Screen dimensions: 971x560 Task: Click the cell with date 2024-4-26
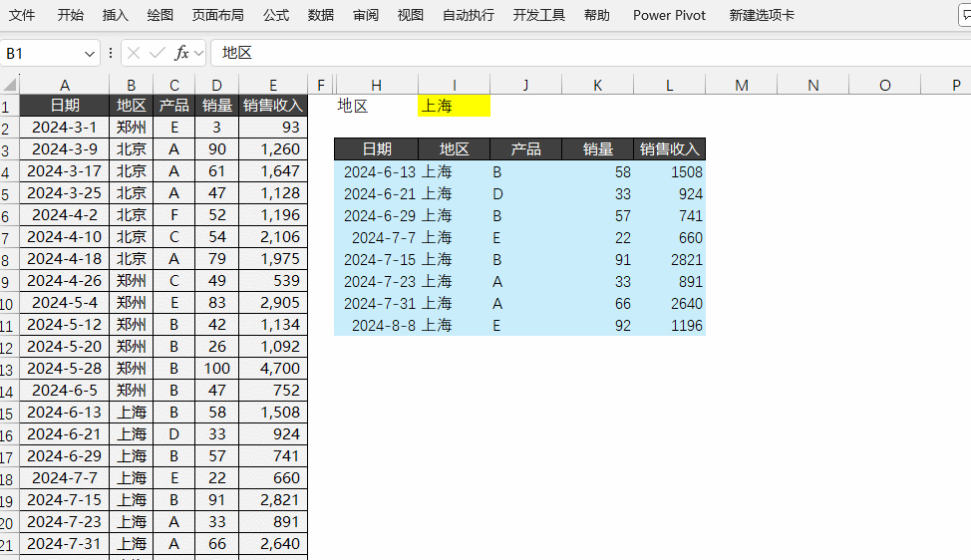65,281
